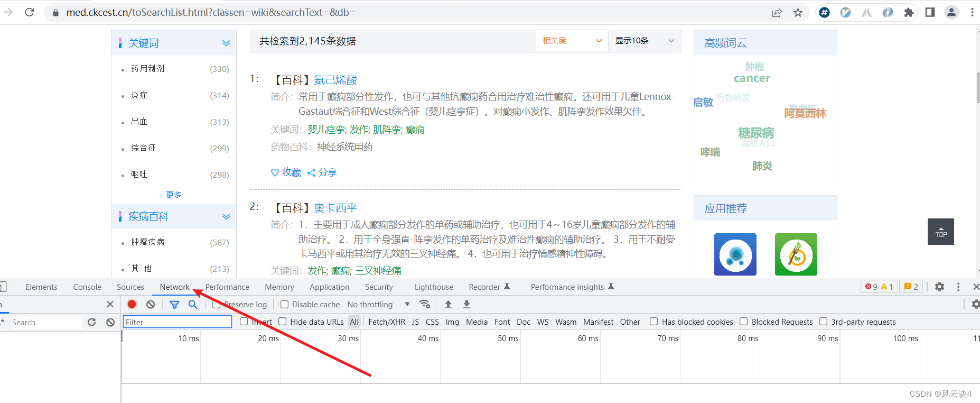Open the No throttling dropdown
Viewport: 980px width, 403px height.
coord(378,305)
